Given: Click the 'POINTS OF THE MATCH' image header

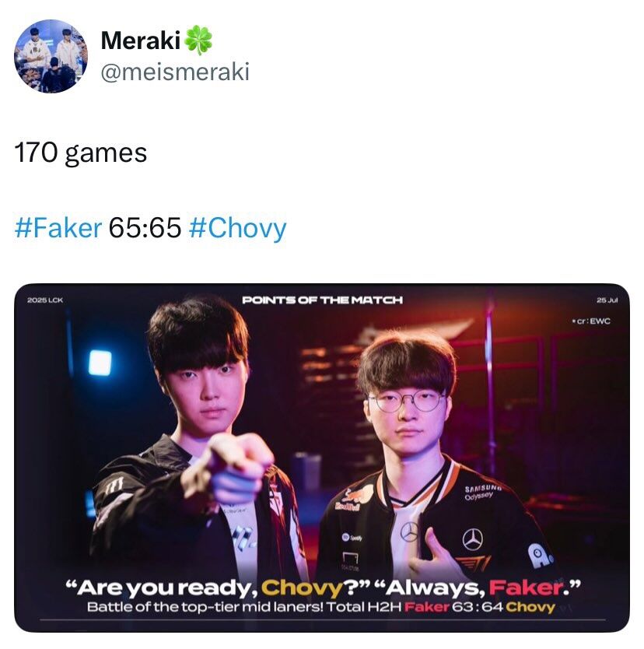Looking at the screenshot, I should coord(322,300).
